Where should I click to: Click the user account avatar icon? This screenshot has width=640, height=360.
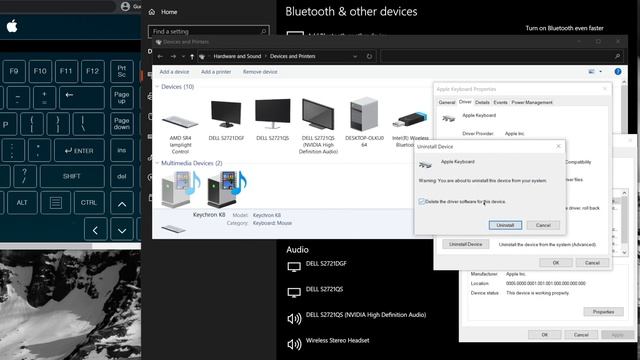(x=125, y=6)
